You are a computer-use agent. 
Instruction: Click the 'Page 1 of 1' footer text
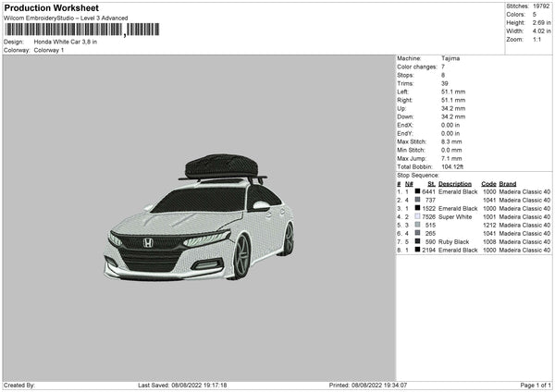pos(536,386)
